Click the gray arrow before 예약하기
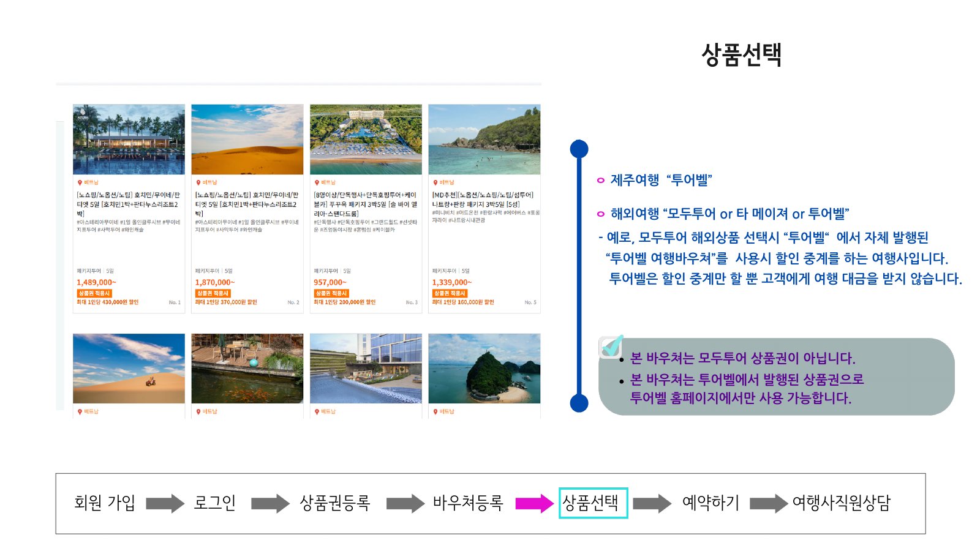 tap(652, 503)
